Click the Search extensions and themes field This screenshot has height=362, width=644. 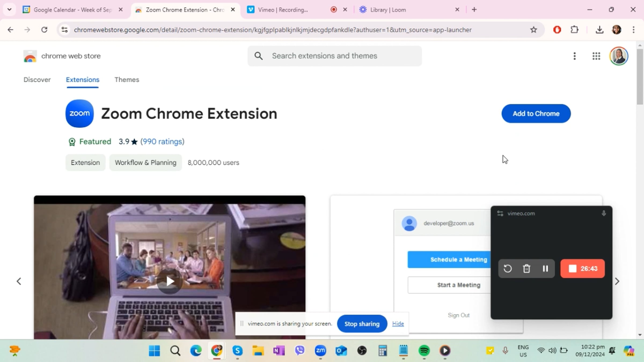point(335,56)
